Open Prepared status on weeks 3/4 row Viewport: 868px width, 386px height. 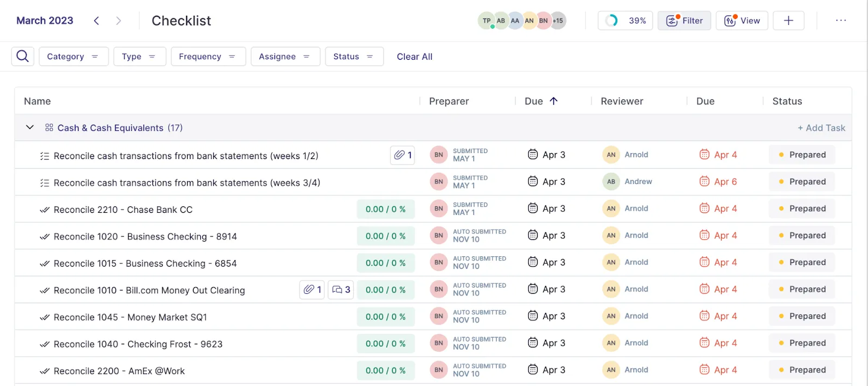click(x=802, y=181)
